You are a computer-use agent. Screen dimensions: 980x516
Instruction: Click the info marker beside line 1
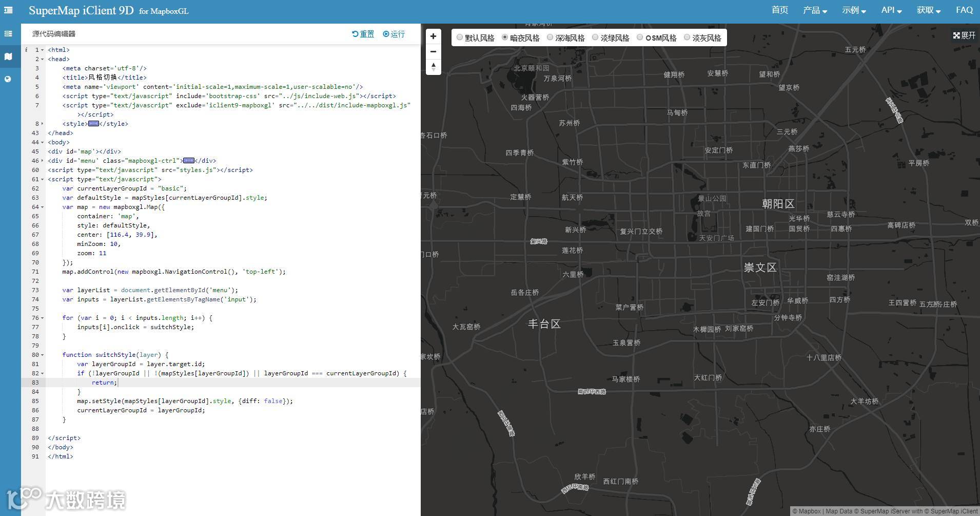tap(26, 50)
